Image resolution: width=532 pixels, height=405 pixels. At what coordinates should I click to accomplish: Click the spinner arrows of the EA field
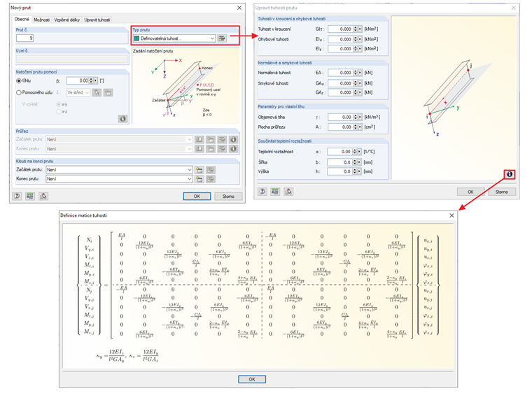(356, 73)
